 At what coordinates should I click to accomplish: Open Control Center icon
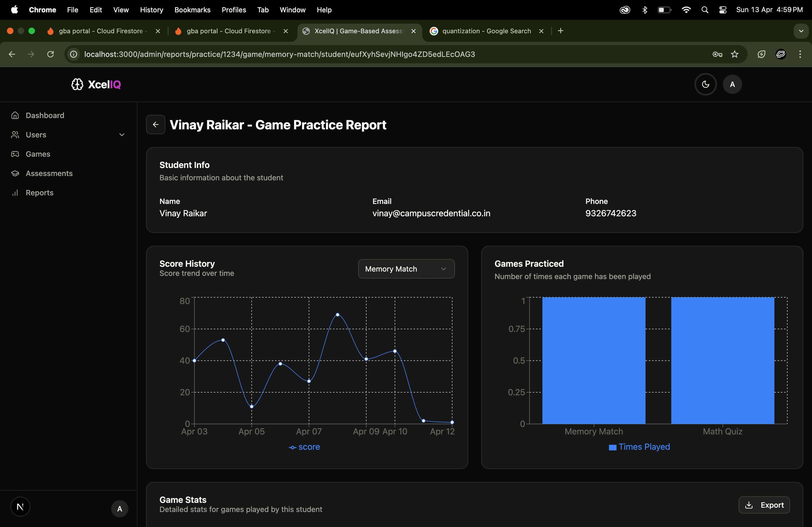(723, 10)
